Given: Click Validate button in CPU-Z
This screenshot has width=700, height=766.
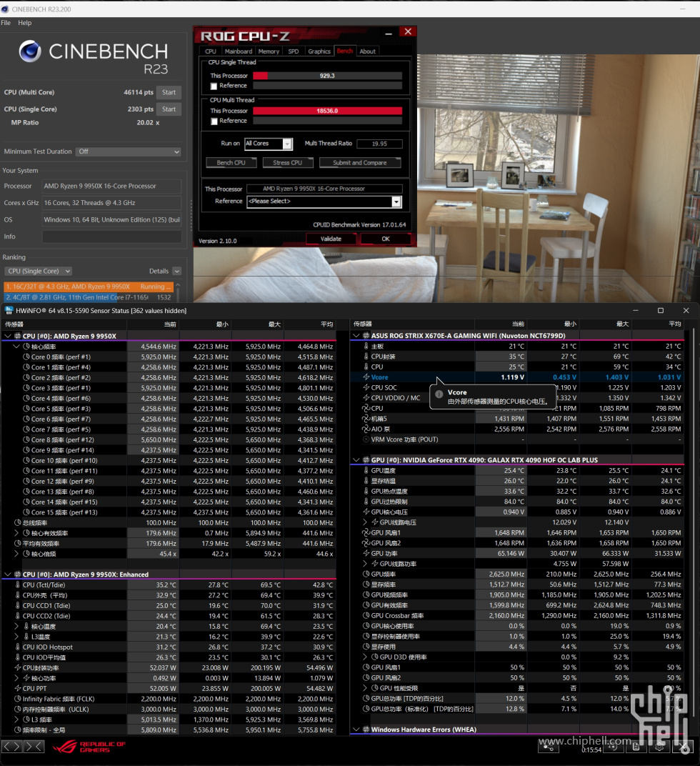Looking at the screenshot, I should pos(331,239).
